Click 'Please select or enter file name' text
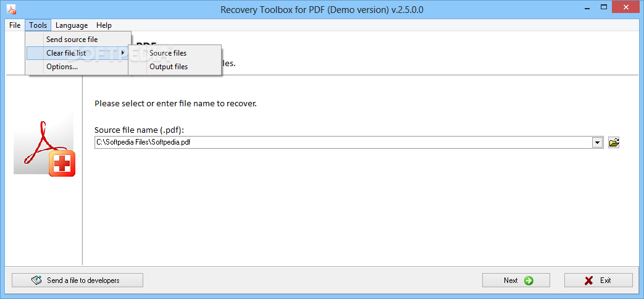The image size is (644, 299). point(175,104)
